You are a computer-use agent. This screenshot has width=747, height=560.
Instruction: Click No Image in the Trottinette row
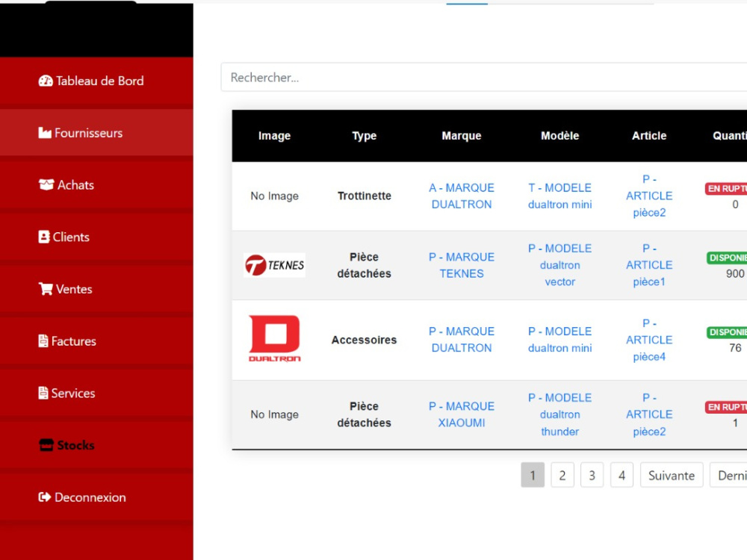pos(274,196)
